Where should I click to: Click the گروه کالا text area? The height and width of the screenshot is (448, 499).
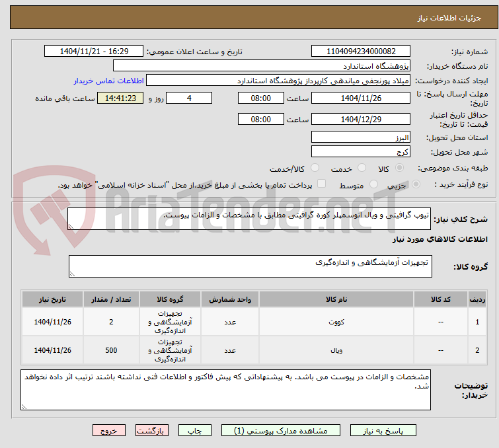[250, 266]
